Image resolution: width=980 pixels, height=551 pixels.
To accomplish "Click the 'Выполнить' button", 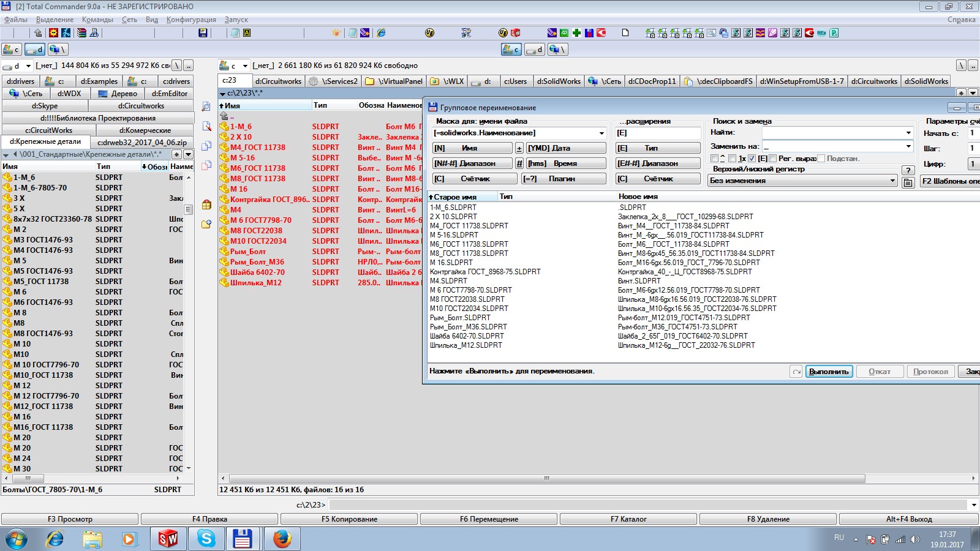I will point(829,372).
